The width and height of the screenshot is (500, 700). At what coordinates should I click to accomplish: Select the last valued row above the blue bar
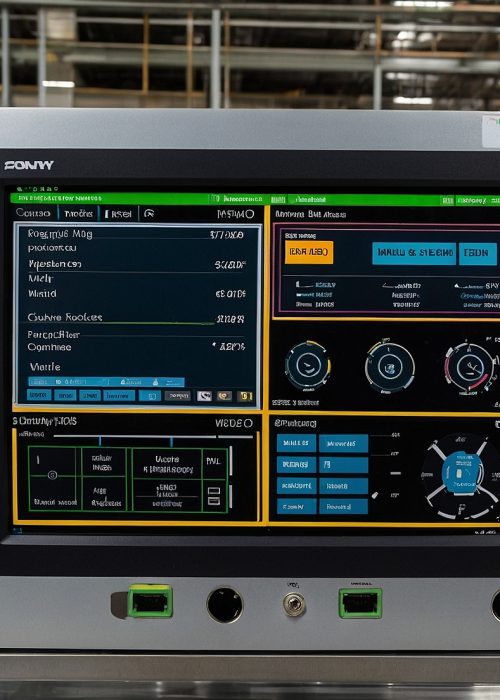(x=136, y=346)
